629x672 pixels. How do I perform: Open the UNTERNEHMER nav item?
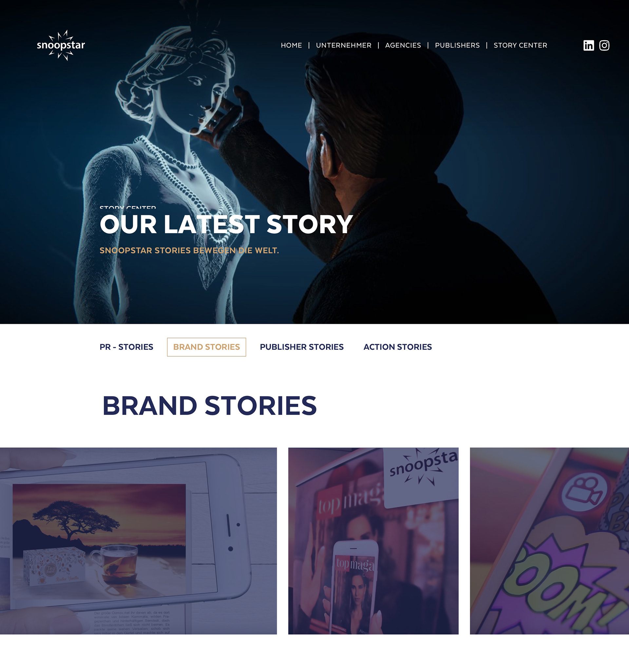344,45
